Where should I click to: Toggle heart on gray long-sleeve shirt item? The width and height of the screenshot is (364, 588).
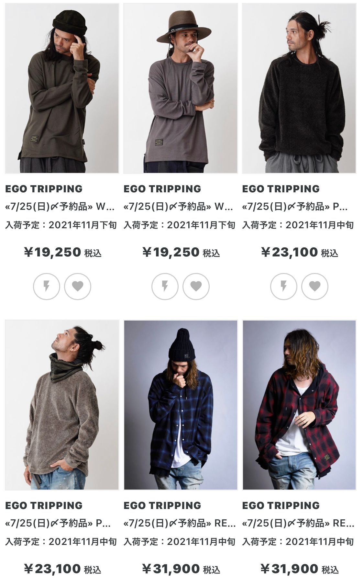pyautogui.click(x=196, y=286)
